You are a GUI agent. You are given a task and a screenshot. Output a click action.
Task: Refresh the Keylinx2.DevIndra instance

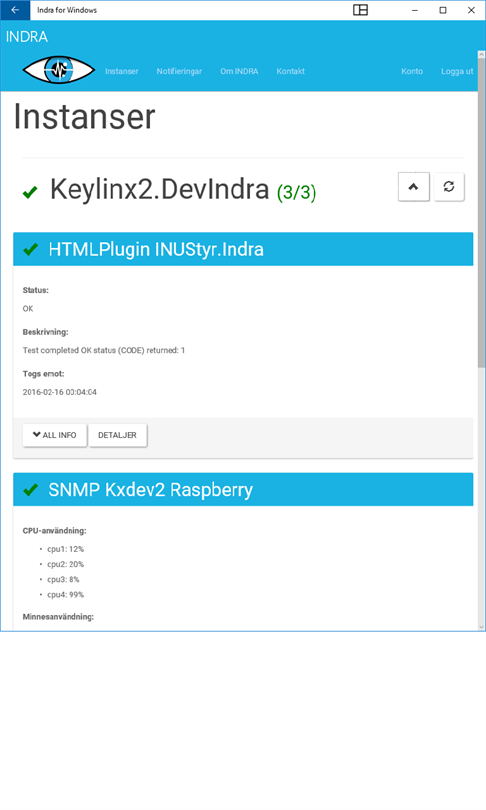coord(449,186)
